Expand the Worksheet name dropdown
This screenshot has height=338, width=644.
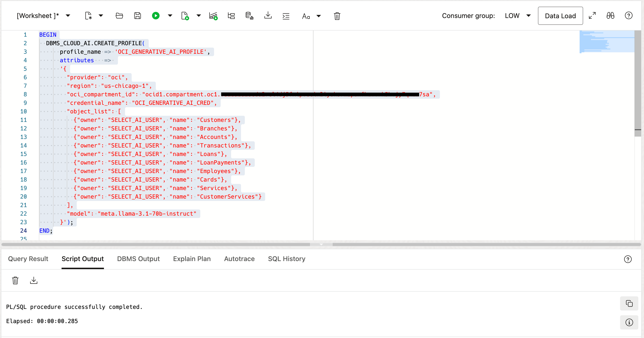click(68, 16)
